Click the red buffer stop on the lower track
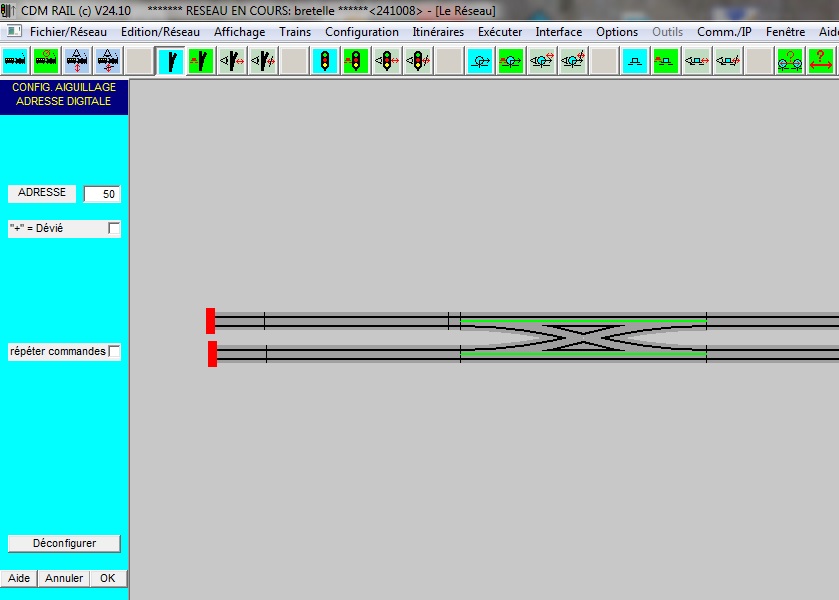This screenshot has height=600, width=839. (212, 354)
